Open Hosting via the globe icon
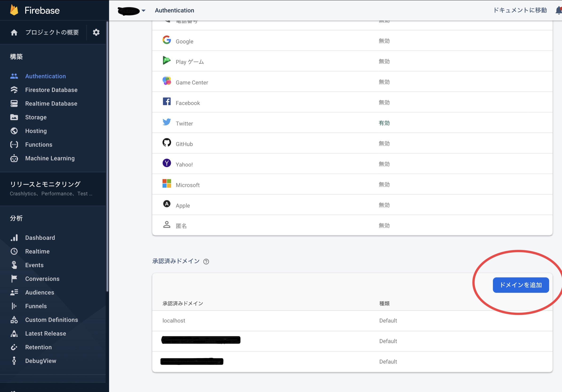Image resolution: width=562 pixels, height=392 pixels. 14,131
